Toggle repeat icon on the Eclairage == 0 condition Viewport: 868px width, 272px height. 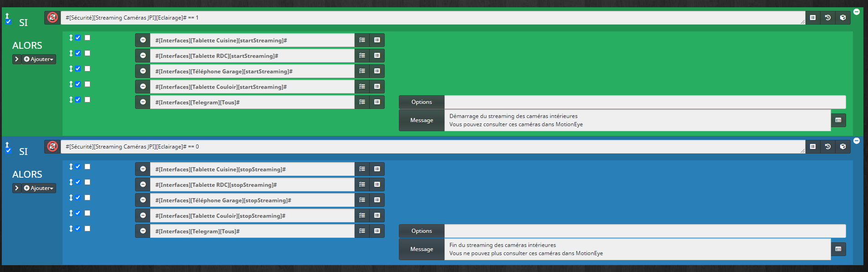coord(52,147)
